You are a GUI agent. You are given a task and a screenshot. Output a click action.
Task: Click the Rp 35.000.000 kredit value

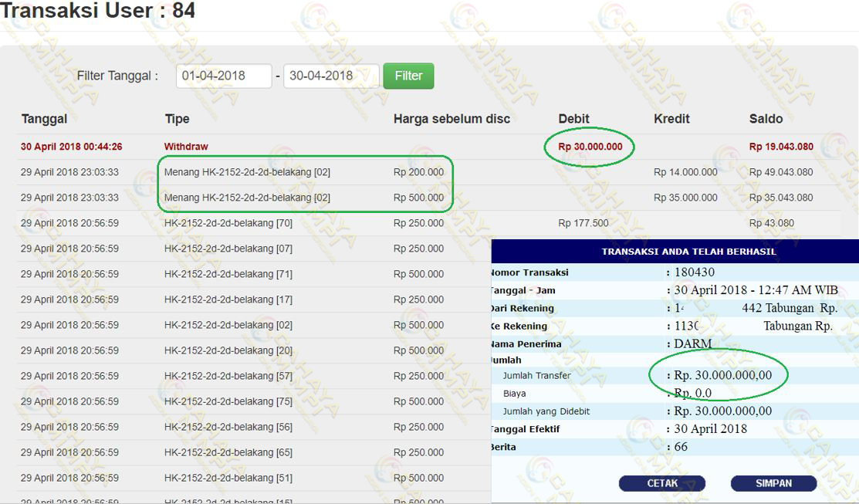685,198
